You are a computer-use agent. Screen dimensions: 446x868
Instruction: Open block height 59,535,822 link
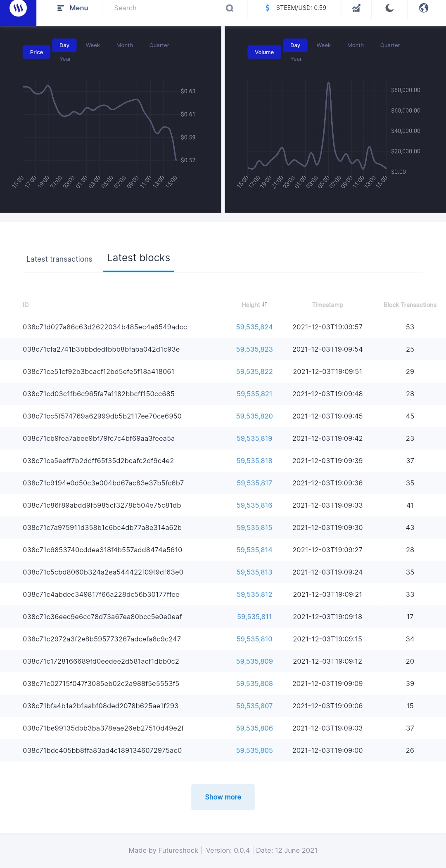click(x=254, y=371)
